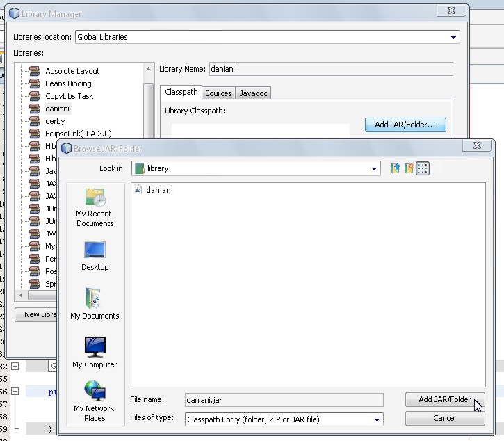This screenshot has width=504, height=441.
Task: Close the Library Manager window
Action: [x=451, y=10]
